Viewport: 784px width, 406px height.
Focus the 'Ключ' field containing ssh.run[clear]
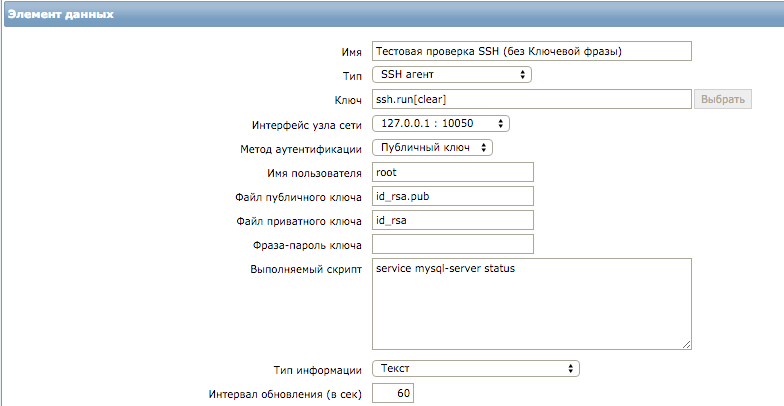(x=532, y=100)
